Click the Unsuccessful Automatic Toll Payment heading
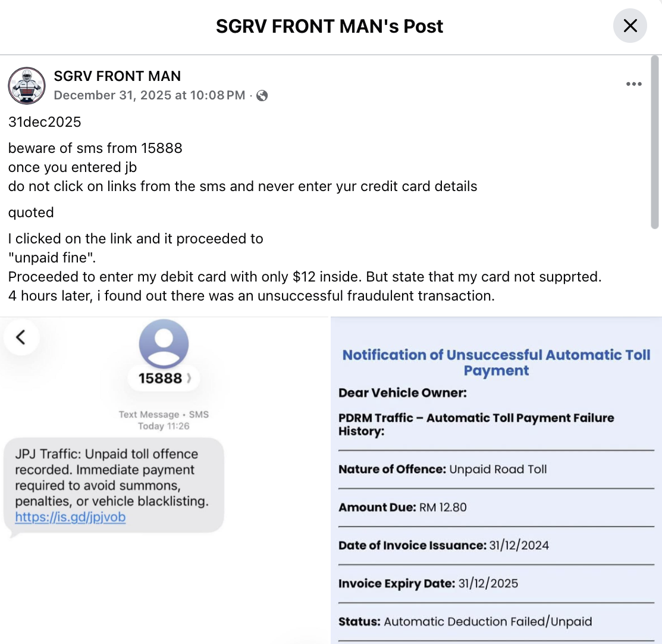The width and height of the screenshot is (662, 644). [x=496, y=362]
